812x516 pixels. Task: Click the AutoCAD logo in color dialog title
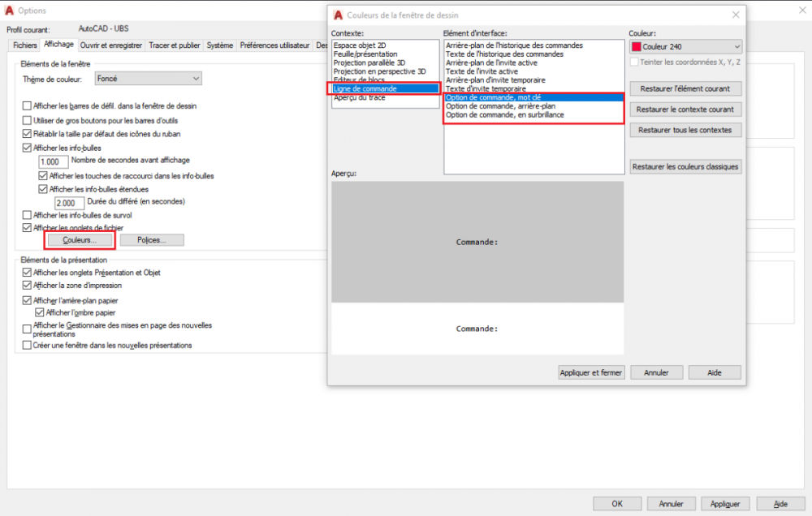(338, 15)
